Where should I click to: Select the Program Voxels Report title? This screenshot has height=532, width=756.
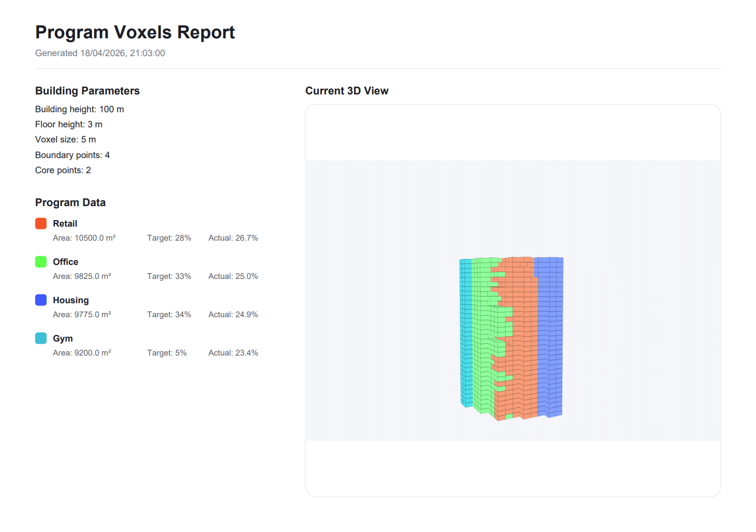[135, 32]
